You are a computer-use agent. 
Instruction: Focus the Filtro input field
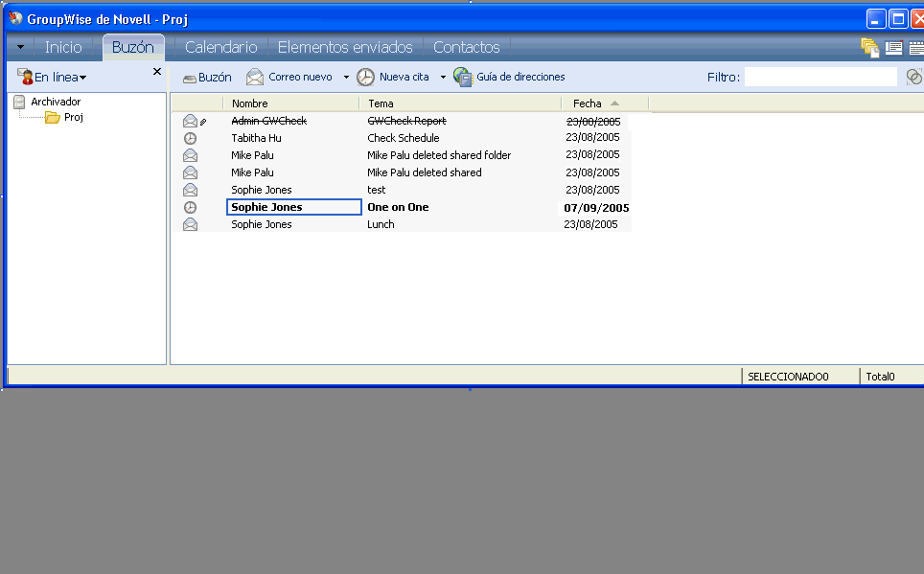(x=820, y=78)
